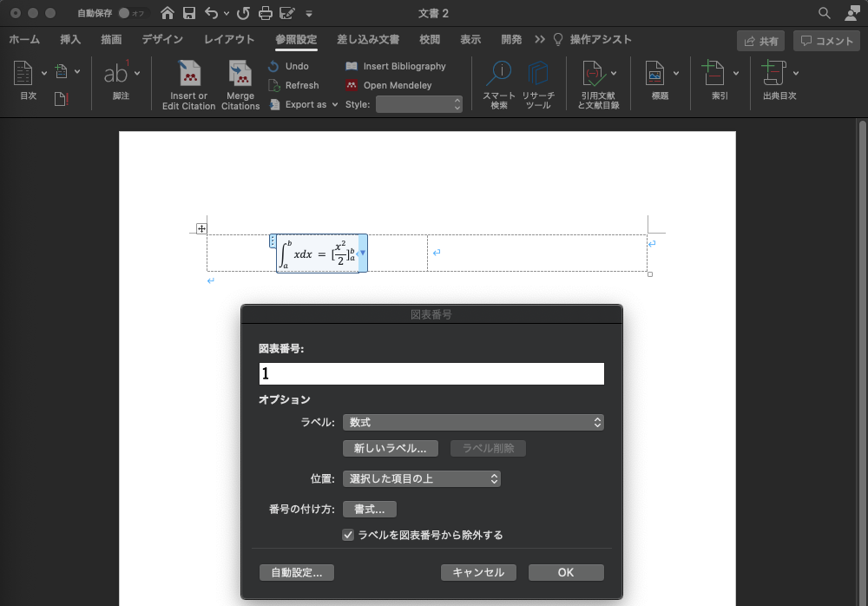Click the 図表番号 caption text field

pos(431,373)
